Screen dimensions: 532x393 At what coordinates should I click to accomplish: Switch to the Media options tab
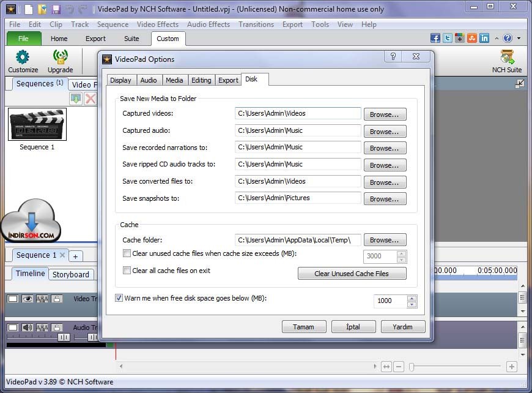point(174,80)
